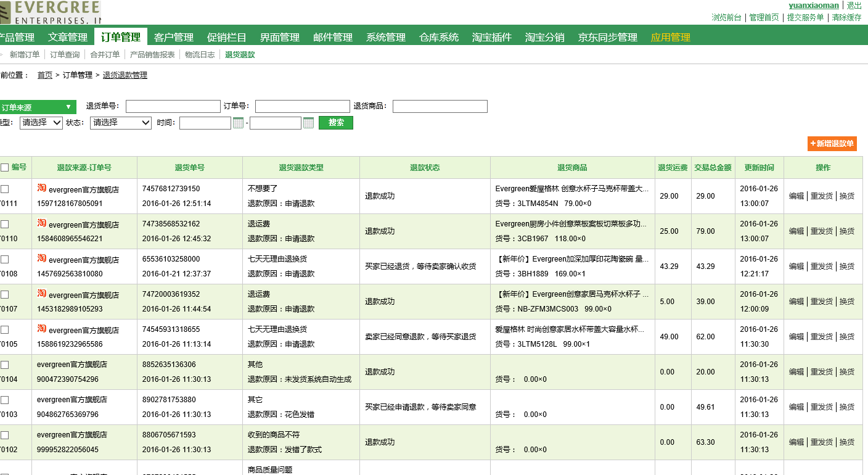
Task: Open the 系统管理 menu
Action: 386,37
